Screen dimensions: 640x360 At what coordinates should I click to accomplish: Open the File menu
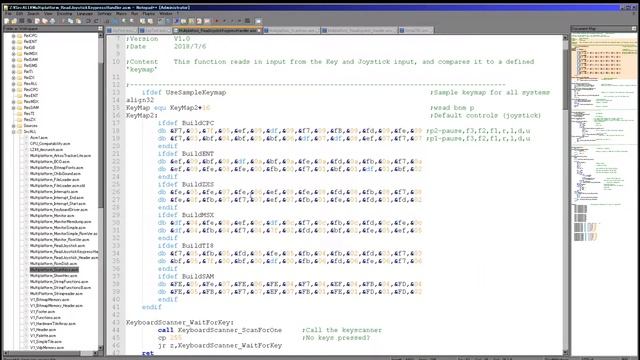pos(8,13)
